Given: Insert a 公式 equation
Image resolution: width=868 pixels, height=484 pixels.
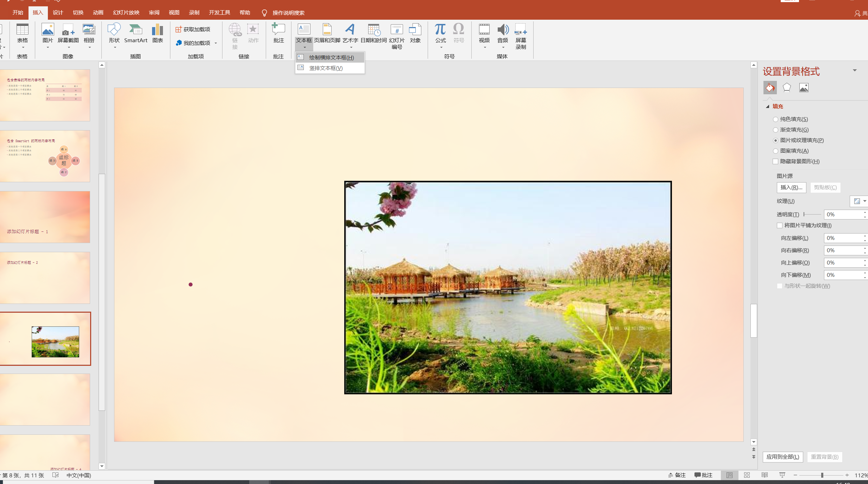Looking at the screenshot, I should tap(441, 36).
